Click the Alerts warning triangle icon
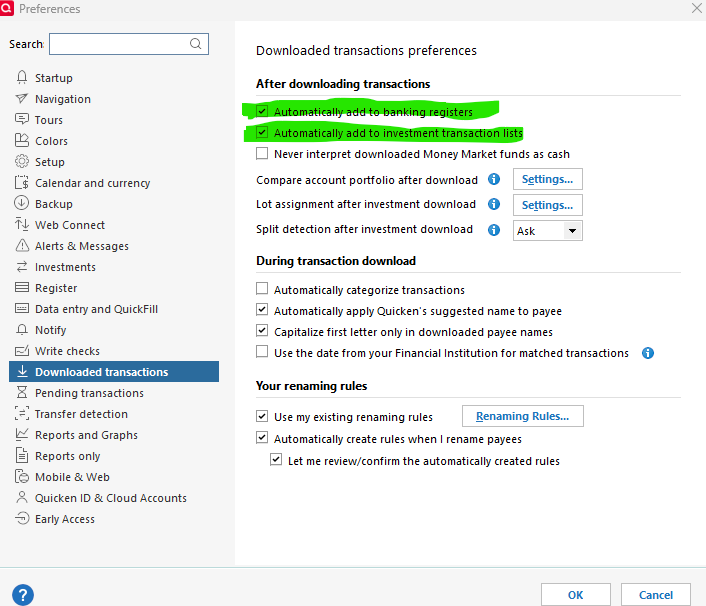The width and height of the screenshot is (706, 606). pyautogui.click(x=22, y=245)
